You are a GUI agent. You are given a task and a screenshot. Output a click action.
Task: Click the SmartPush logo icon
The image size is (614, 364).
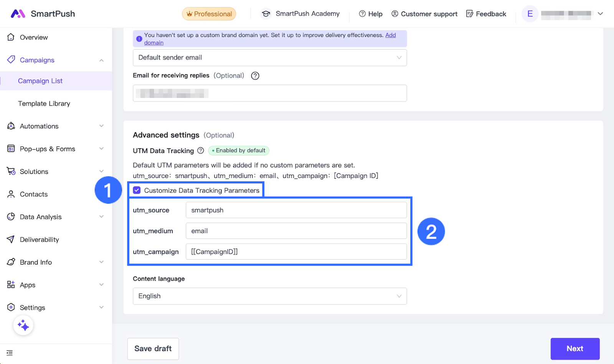point(18,14)
